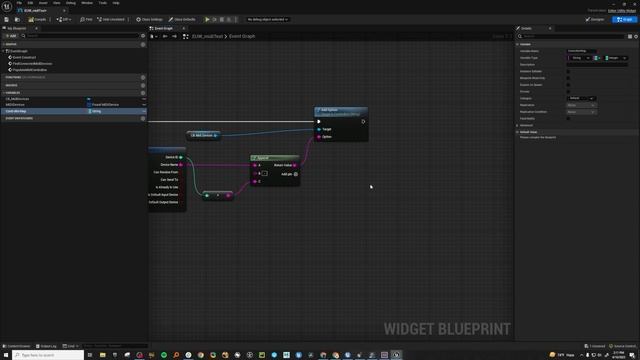Screen dimensions: 640x360
Task: Open the Asset menu
Action: click(x=43, y=3)
